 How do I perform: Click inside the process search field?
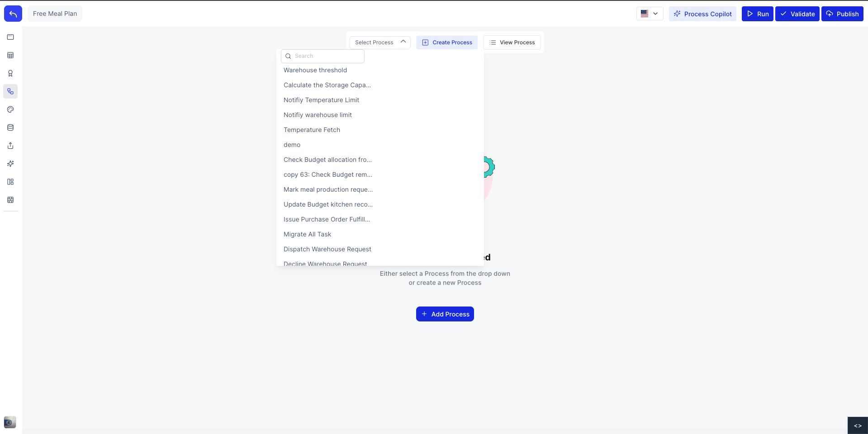(323, 56)
